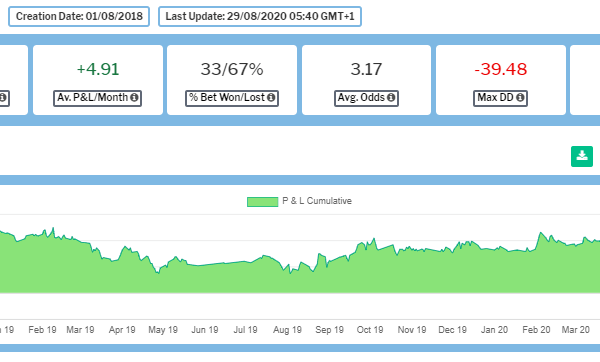
Task: Click the Creation Date: 01/08/2018 box
Action: [x=79, y=16]
